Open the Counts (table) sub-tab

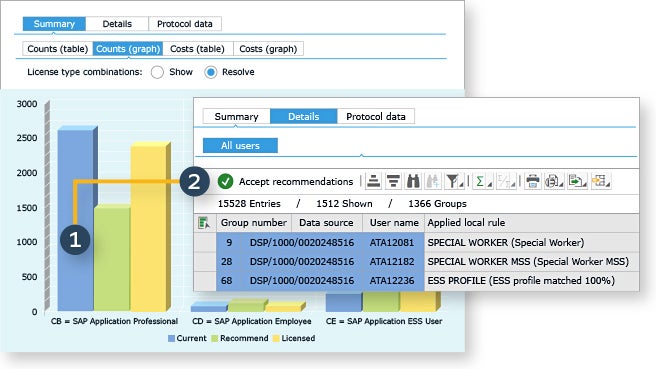57,49
